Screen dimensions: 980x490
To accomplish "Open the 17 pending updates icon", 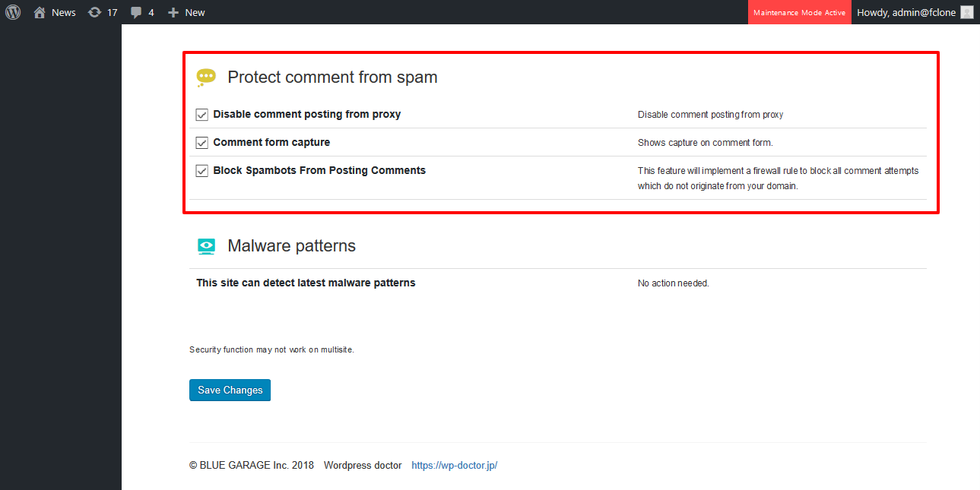I will (94, 12).
